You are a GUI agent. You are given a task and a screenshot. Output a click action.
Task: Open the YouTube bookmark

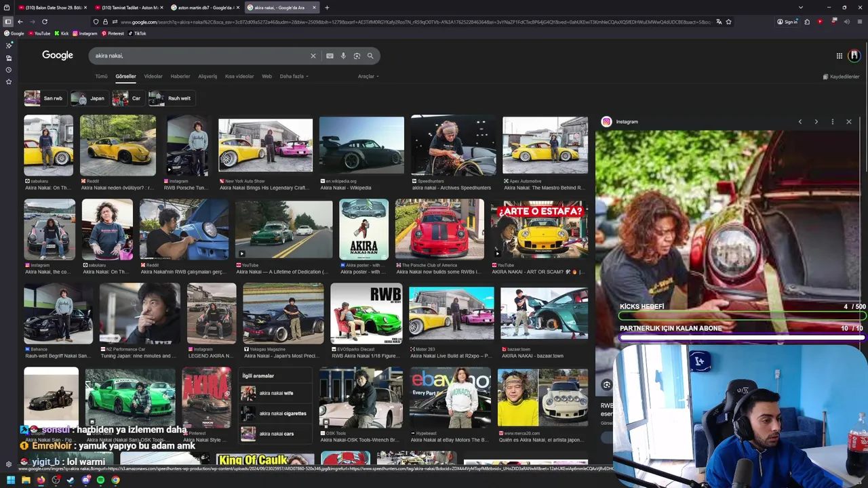(39, 33)
